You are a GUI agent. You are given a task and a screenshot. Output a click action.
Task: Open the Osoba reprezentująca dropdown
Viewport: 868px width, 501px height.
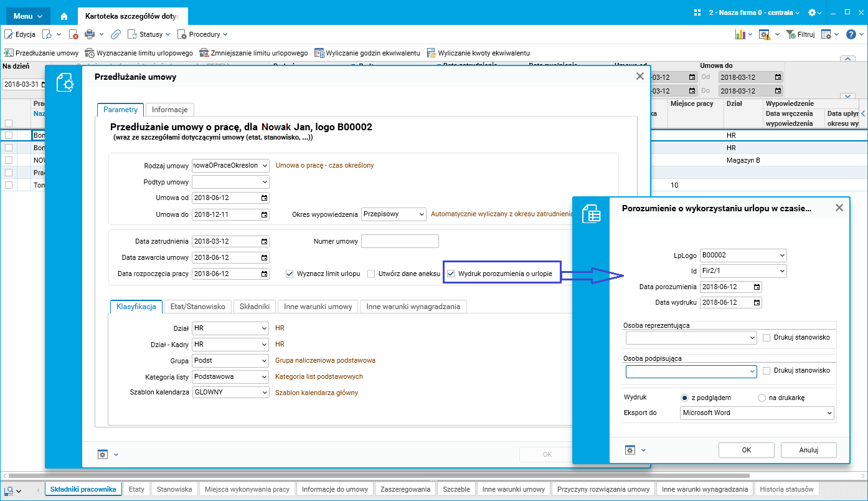click(x=752, y=337)
